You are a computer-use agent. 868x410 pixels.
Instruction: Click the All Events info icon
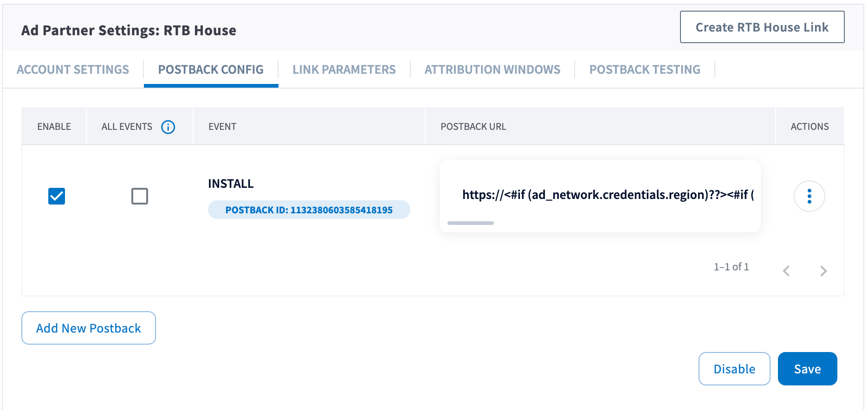[x=168, y=127]
